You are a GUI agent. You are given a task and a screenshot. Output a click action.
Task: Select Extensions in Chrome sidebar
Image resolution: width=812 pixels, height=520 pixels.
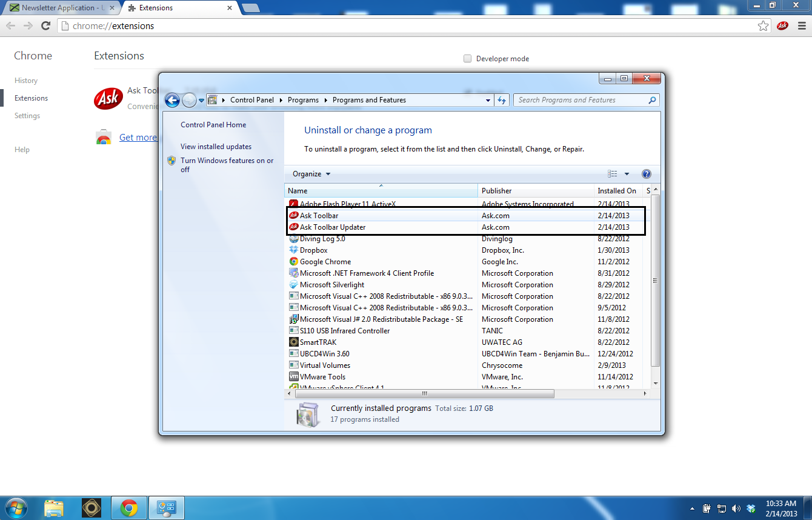[32, 98]
